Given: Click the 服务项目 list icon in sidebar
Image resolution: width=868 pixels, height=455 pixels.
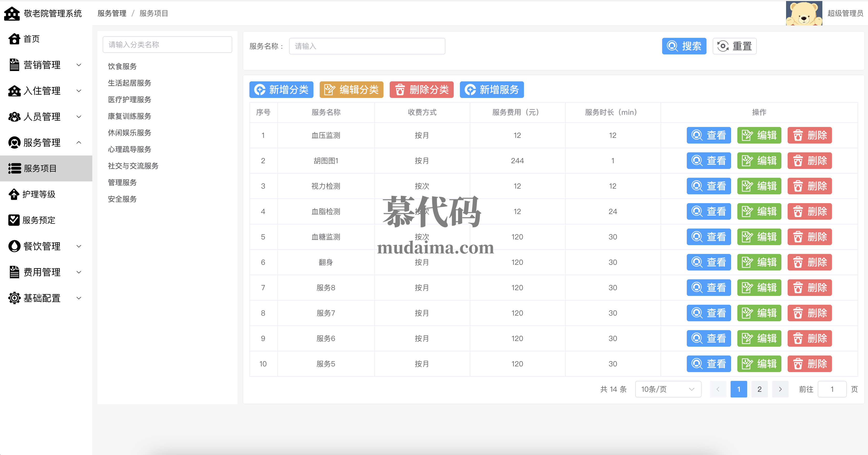Looking at the screenshot, I should click(15, 168).
